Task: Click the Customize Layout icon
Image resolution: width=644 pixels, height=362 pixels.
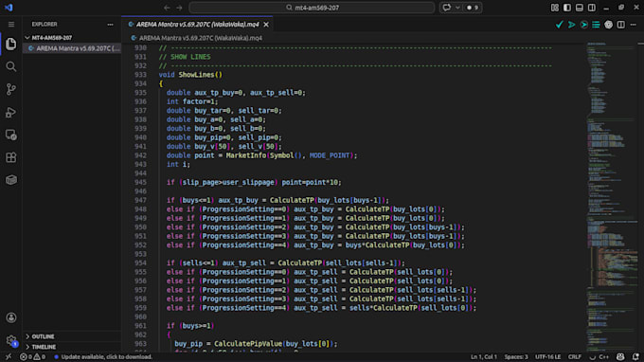Action: tap(555, 8)
